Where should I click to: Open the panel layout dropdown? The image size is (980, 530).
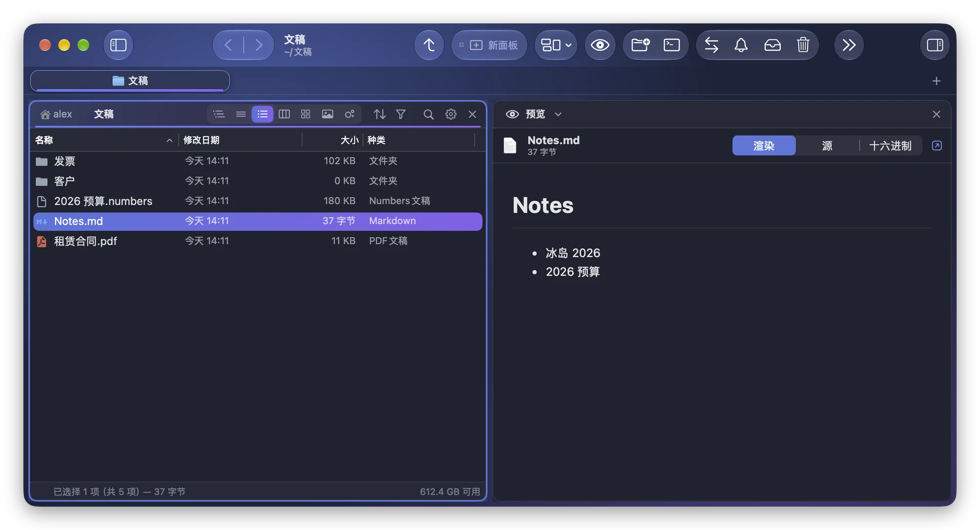tap(556, 45)
